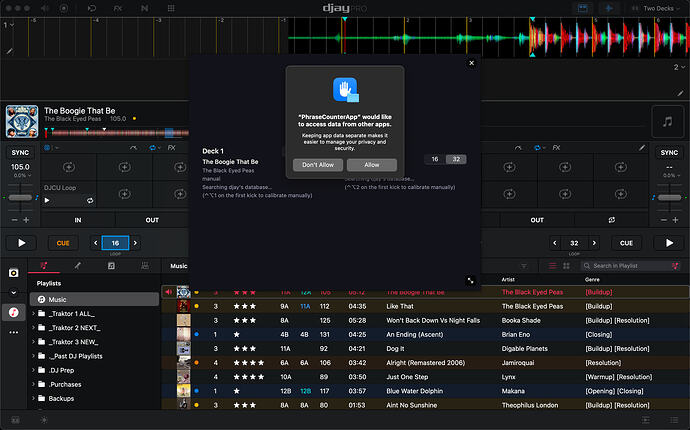Switch library to grid view
This screenshot has height=430, width=690.
tap(566, 265)
